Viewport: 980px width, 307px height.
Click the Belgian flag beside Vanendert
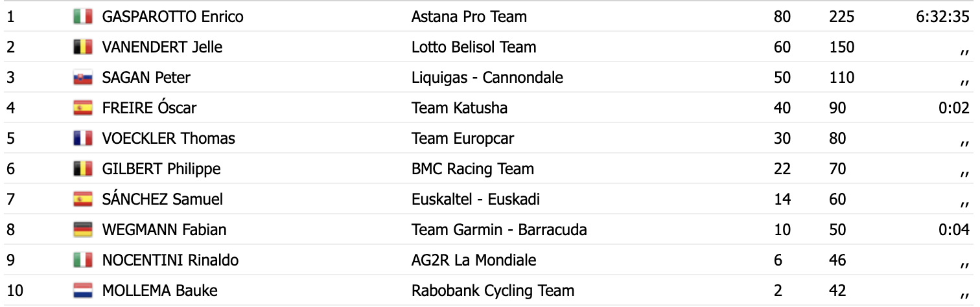(x=82, y=47)
